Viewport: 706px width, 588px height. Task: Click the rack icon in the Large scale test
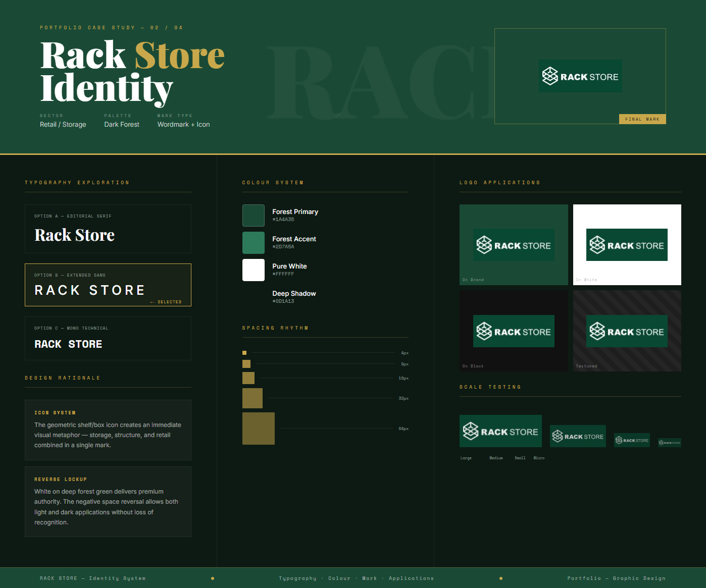(x=472, y=431)
